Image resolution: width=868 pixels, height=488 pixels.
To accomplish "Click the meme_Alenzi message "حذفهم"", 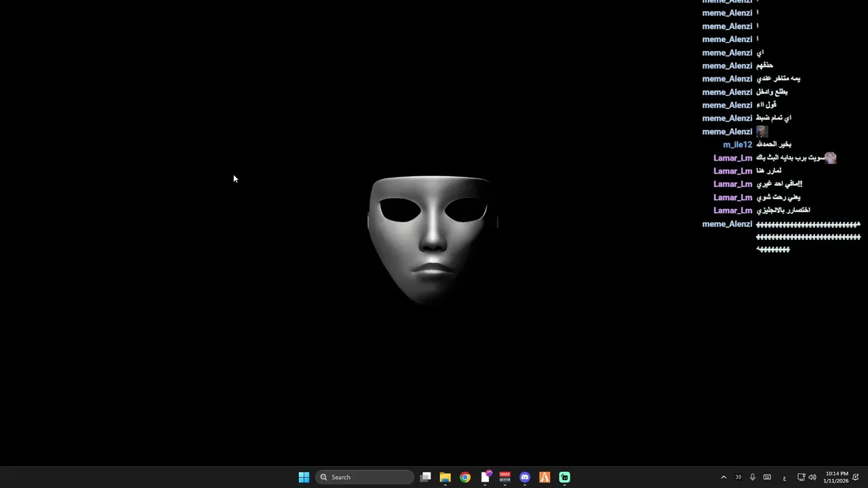I will tap(765, 66).
